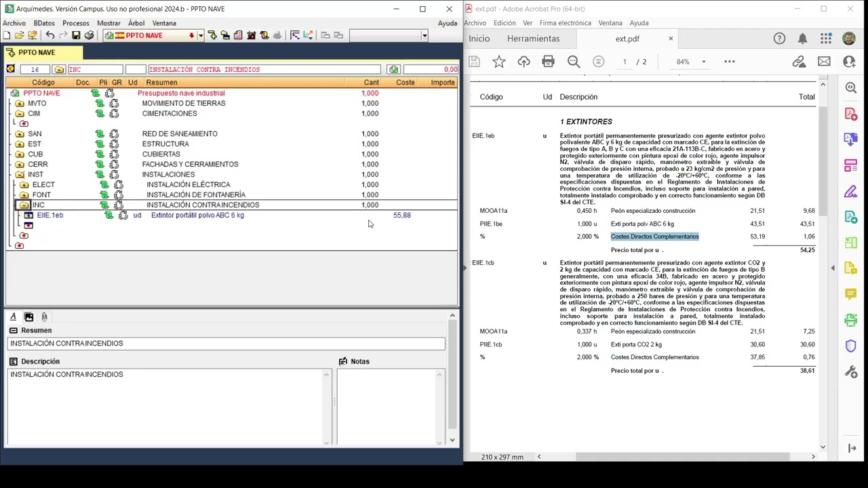The image size is (868, 488).
Task: Click the Importe column header
Action: point(443,83)
